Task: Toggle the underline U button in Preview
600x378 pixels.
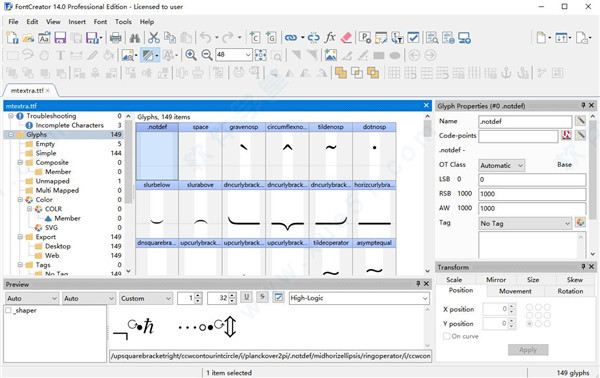Action: point(246,297)
